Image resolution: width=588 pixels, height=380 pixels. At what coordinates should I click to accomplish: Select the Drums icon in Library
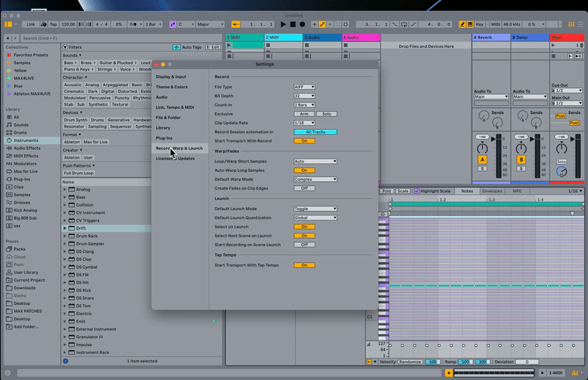point(9,132)
